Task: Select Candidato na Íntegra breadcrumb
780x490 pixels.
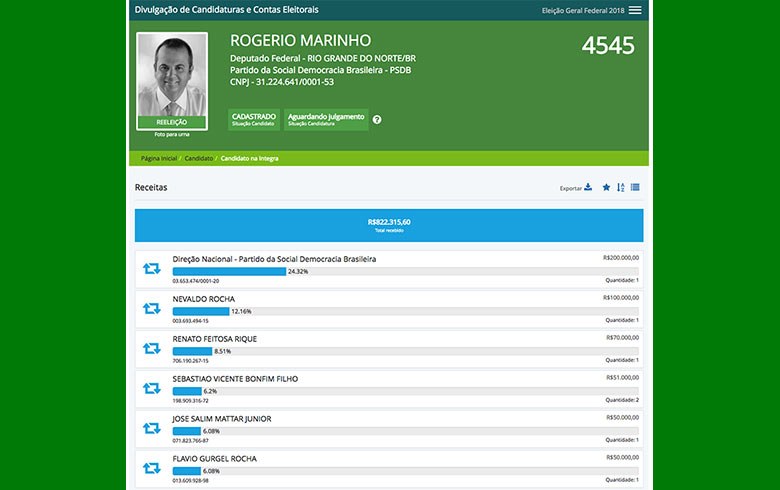Action: [x=249, y=158]
